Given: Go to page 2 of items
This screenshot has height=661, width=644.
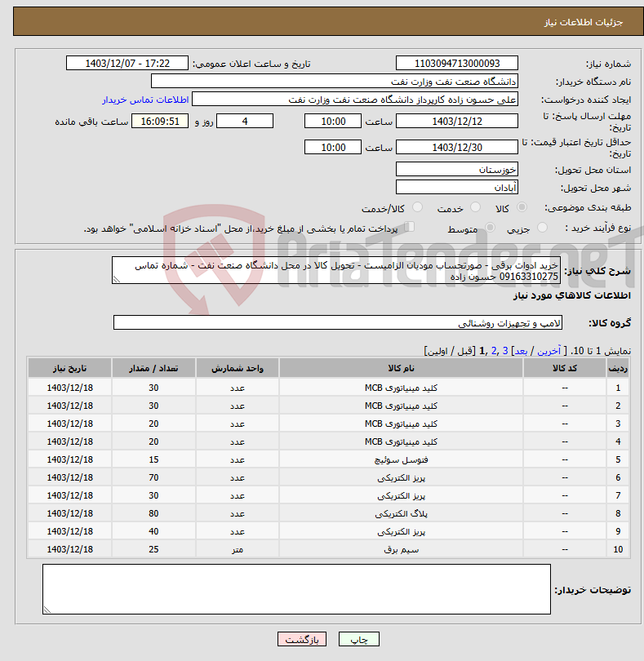Looking at the screenshot, I should point(494,351).
